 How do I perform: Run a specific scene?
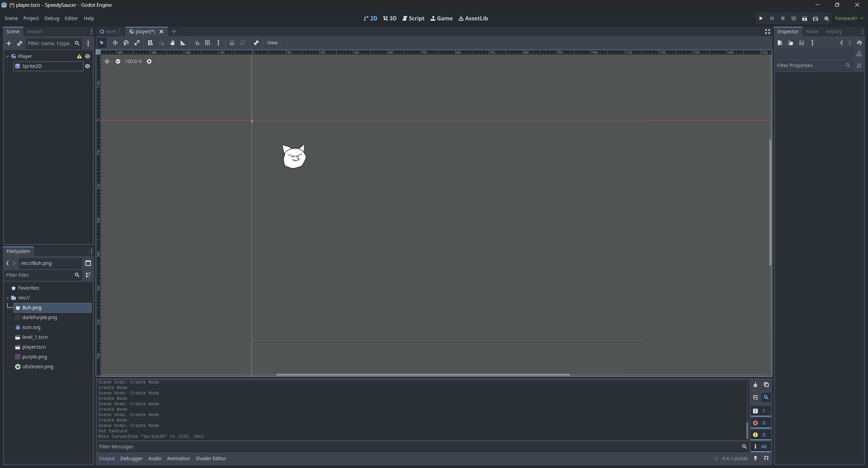(815, 18)
